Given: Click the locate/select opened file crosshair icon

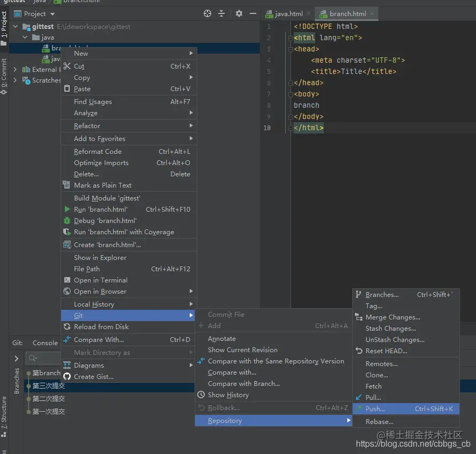Looking at the screenshot, I should click(x=207, y=13).
